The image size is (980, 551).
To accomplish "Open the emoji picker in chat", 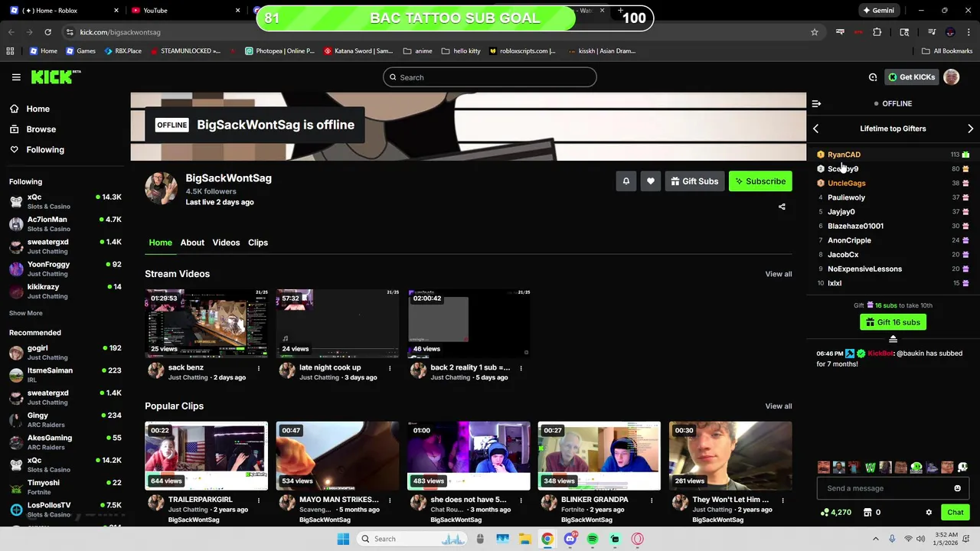I will click(957, 488).
